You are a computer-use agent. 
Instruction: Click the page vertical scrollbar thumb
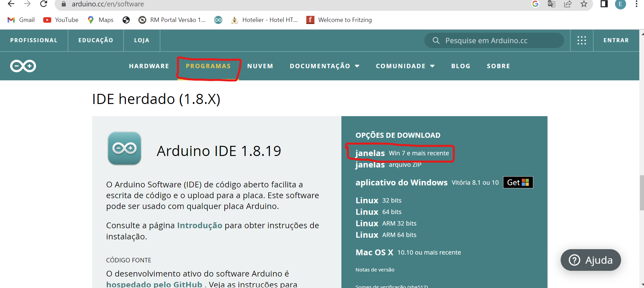click(x=642, y=193)
